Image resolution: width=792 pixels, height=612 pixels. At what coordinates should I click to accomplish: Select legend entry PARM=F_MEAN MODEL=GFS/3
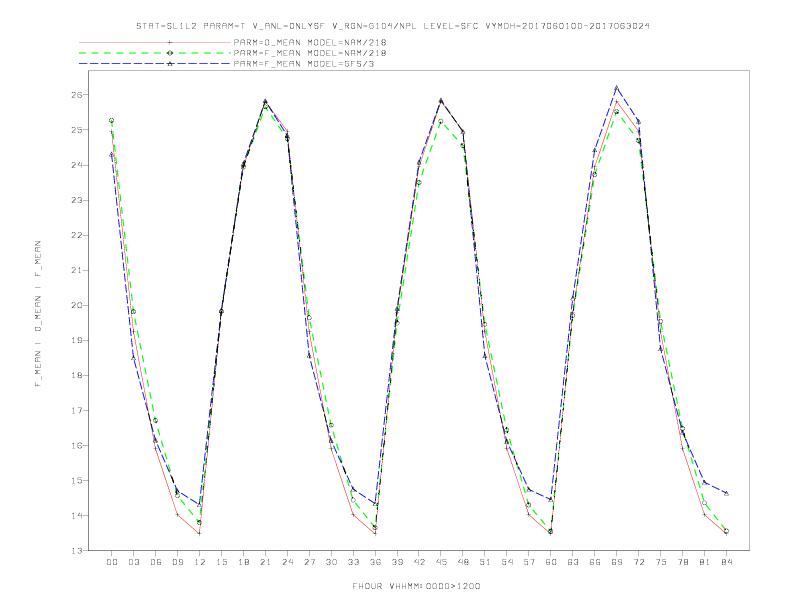[x=304, y=64]
